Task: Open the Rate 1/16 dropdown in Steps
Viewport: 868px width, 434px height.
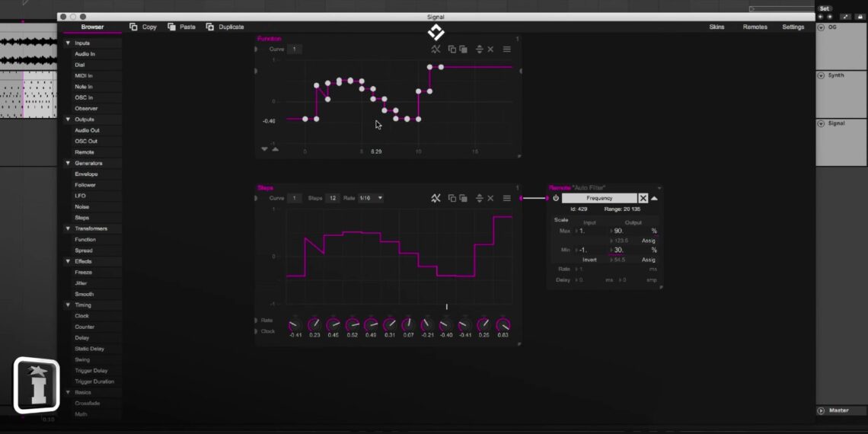Action: (371, 198)
